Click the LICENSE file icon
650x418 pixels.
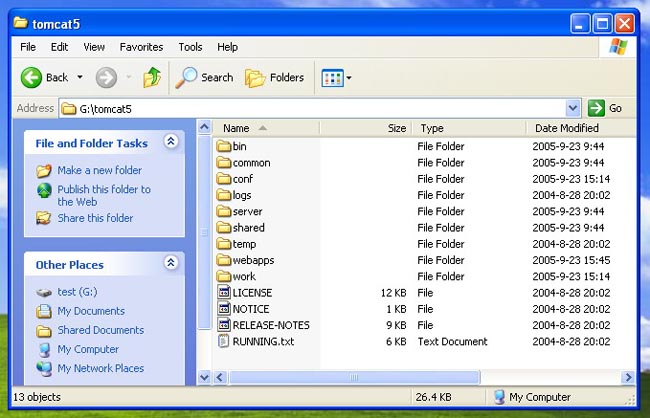pos(224,292)
